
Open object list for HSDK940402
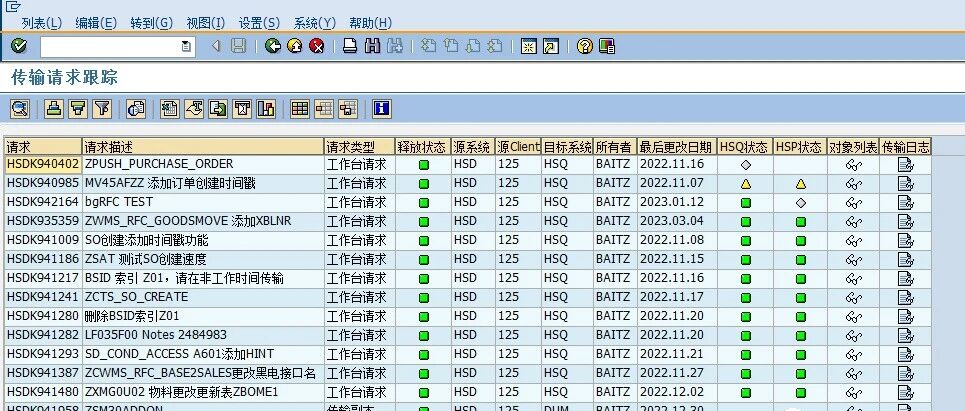854,165
